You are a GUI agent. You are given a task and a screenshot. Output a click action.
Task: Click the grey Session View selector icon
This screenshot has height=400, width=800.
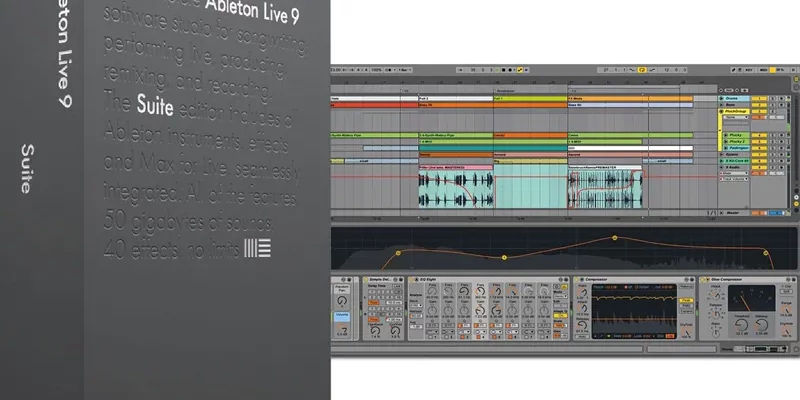pos(796,87)
